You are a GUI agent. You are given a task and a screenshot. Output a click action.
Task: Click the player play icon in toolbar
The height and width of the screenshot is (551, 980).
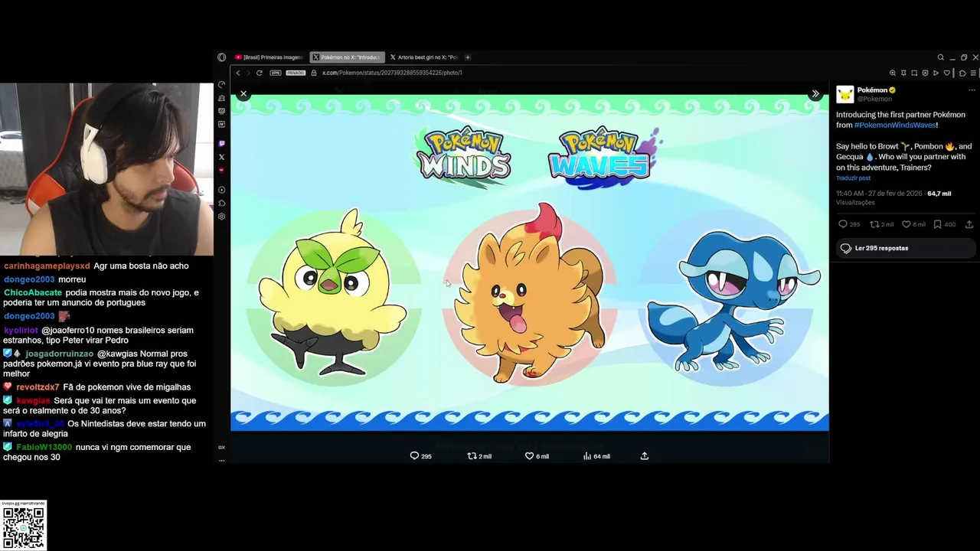936,73
